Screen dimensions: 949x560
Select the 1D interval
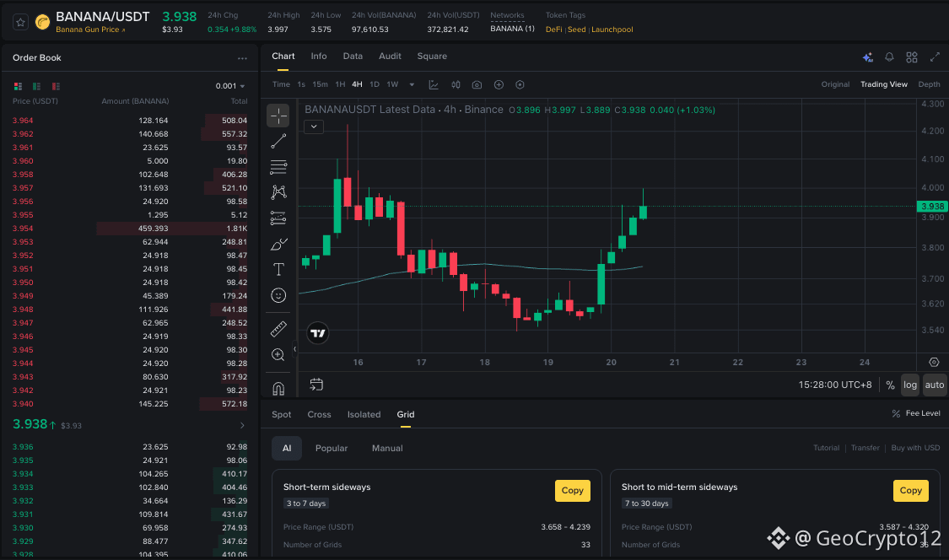click(x=375, y=84)
